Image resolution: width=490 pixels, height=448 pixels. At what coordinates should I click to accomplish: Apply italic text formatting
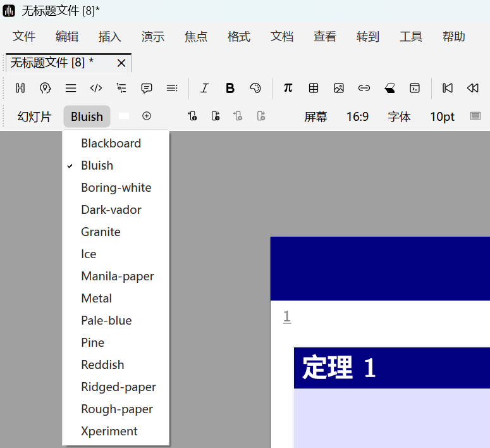click(x=204, y=88)
